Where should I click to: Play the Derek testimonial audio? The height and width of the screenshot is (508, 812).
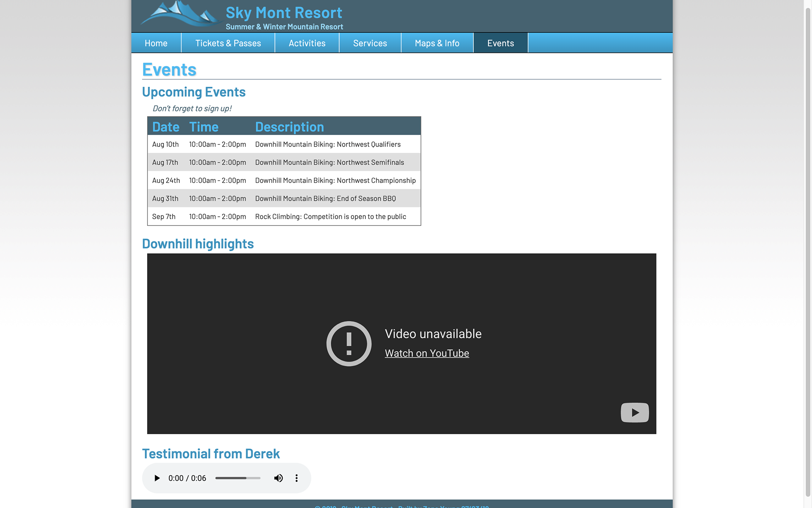(x=157, y=478)
